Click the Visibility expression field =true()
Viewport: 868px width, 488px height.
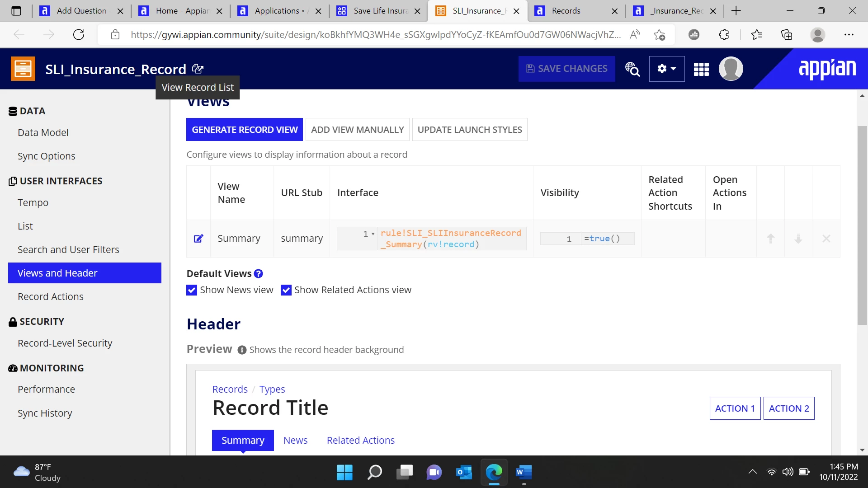pyautogui.click(x=587, y=239)
